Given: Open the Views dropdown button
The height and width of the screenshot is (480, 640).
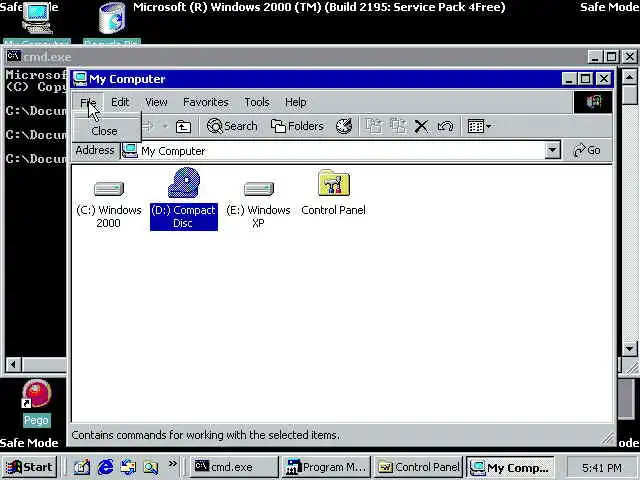Looking at the screenshot, I should [x=479, y=126].
